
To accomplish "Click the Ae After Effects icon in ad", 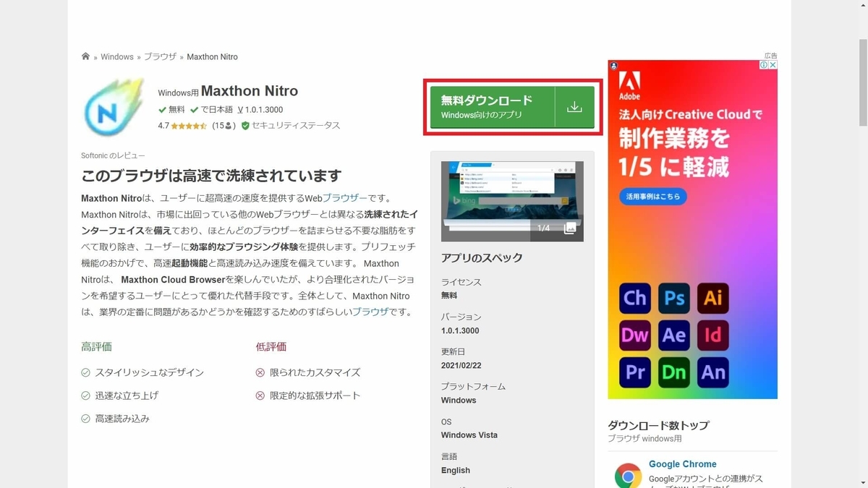I will click(x=674, y=335).
